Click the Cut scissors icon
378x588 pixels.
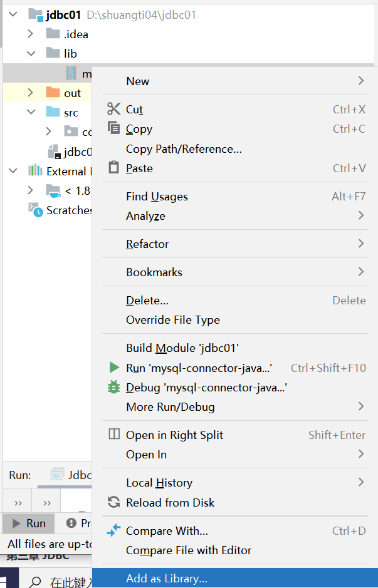click(x=113, y=109)
